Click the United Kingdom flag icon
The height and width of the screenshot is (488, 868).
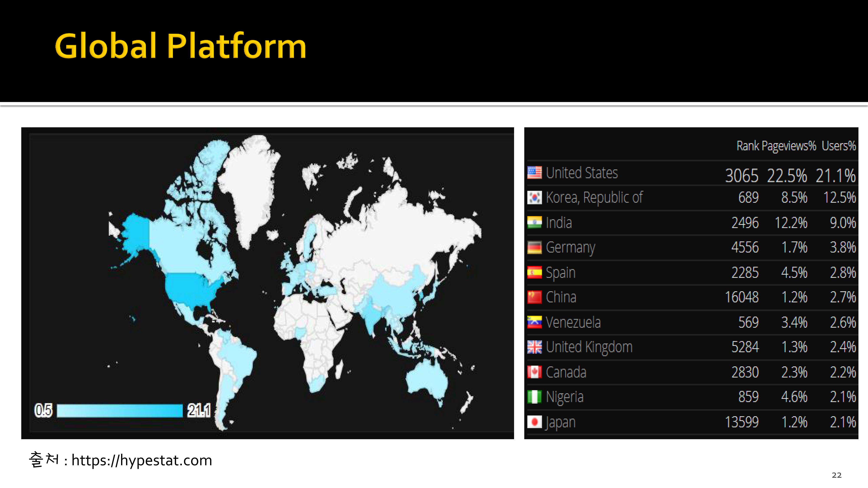[534, 347]
